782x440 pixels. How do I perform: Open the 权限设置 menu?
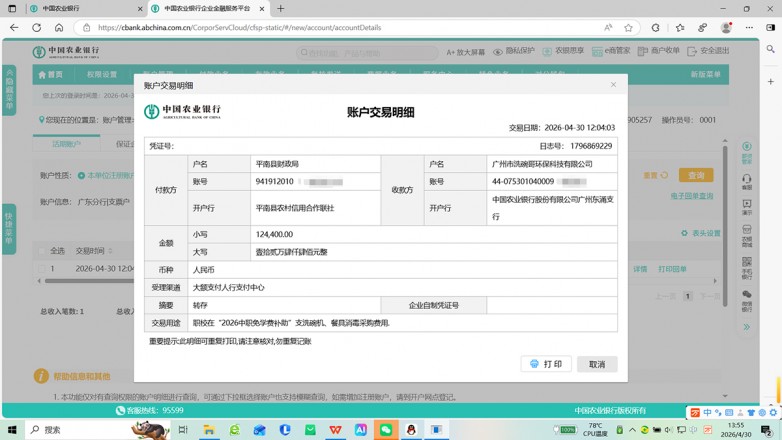102,74
